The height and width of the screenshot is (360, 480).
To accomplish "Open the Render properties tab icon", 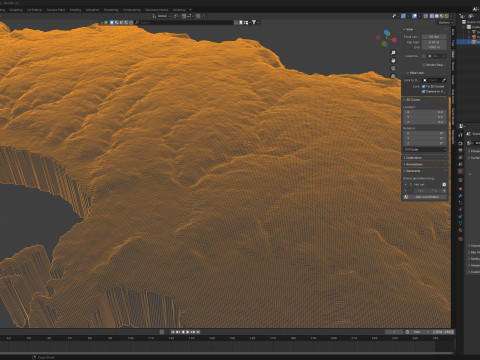I will pos(460,143).
